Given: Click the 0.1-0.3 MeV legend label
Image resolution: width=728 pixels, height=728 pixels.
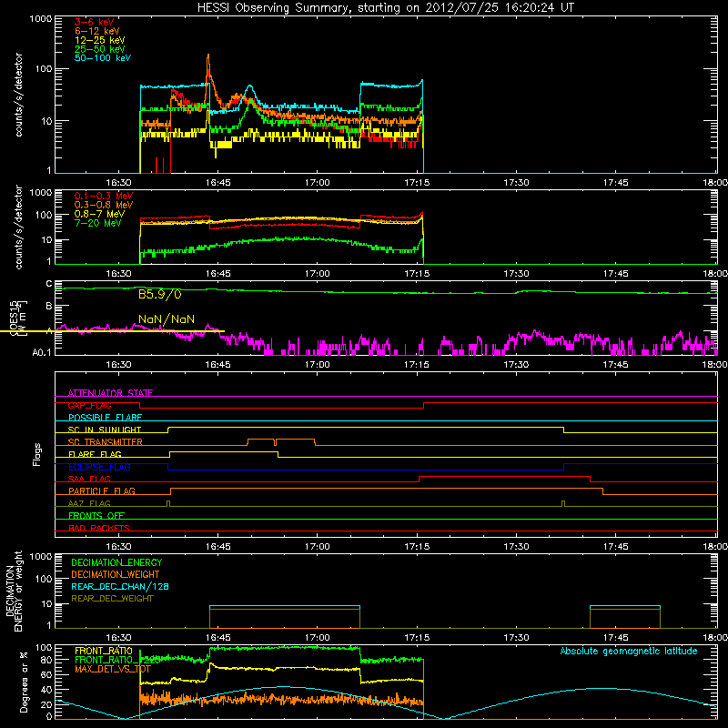Looking at the screenshot, I should click(x=104, y=196).
